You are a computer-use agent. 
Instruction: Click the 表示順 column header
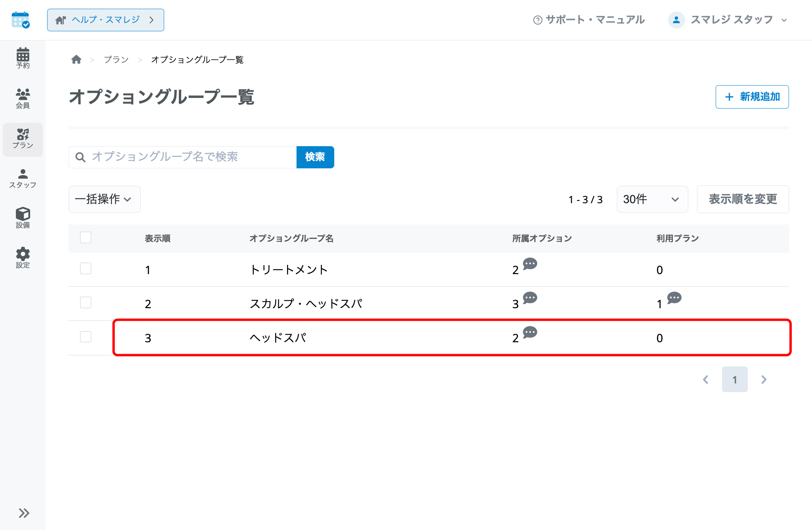157,238
